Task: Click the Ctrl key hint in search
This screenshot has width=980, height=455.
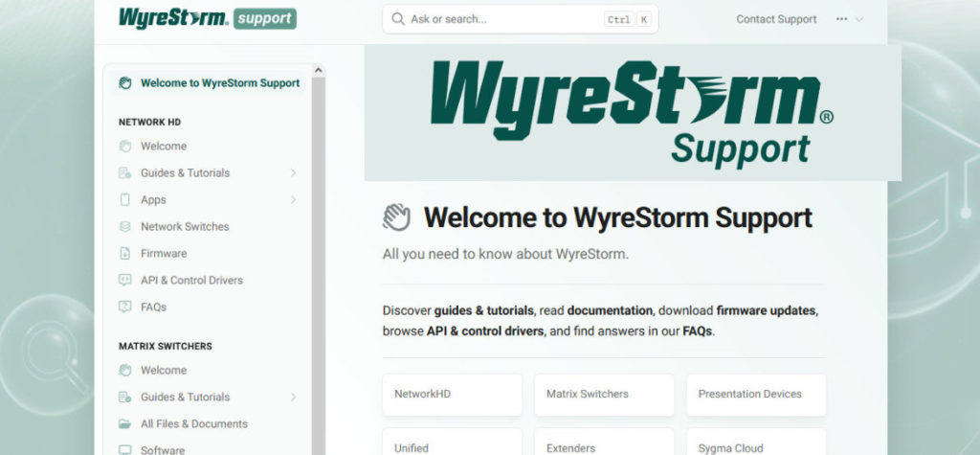Action: click(x=619, y=19)
